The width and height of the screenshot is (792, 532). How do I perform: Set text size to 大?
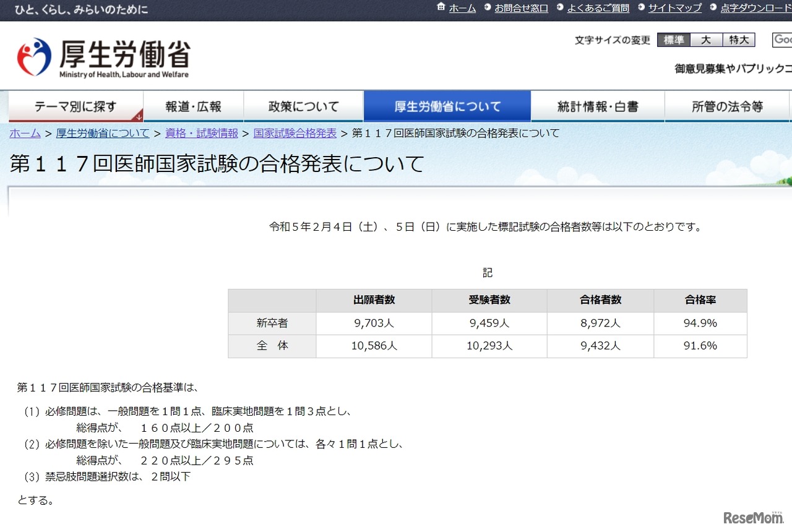(x=706, y=40)
